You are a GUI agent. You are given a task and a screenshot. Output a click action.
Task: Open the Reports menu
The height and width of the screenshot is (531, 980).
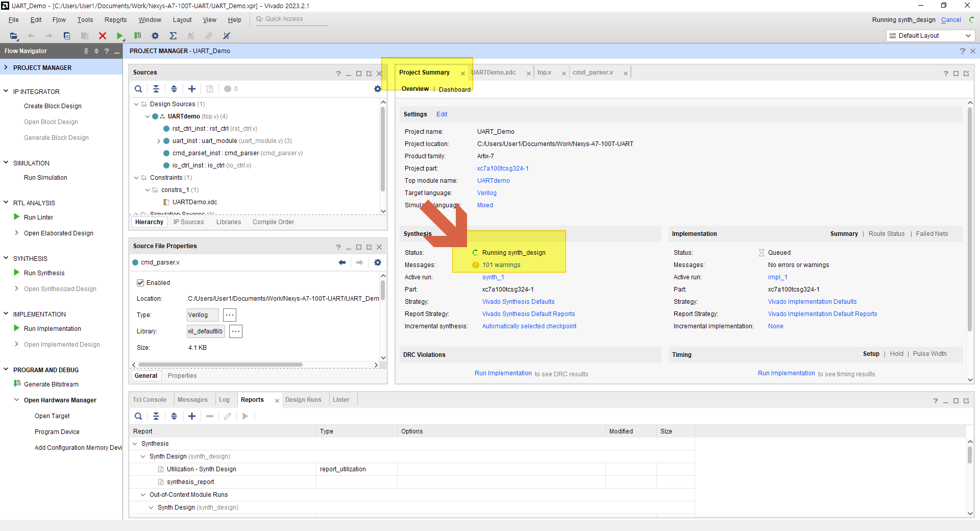pos(115,20)
